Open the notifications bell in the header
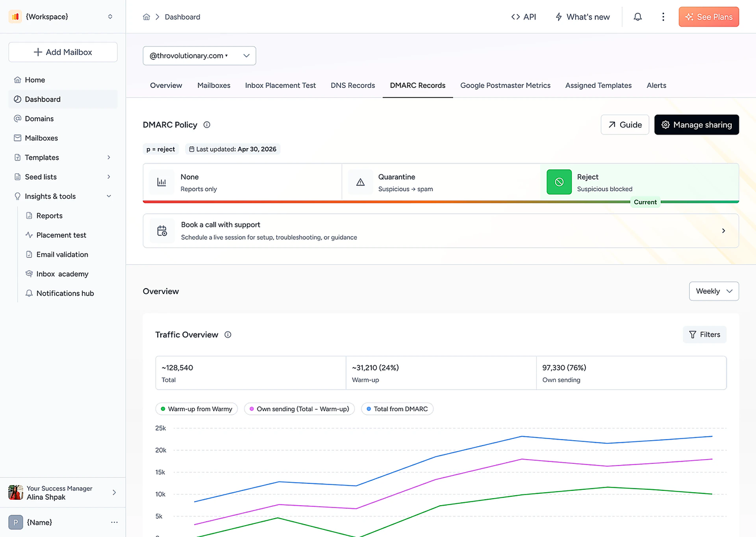The height and width of the screenshot is (537, 756). click(x=638, y=17)
